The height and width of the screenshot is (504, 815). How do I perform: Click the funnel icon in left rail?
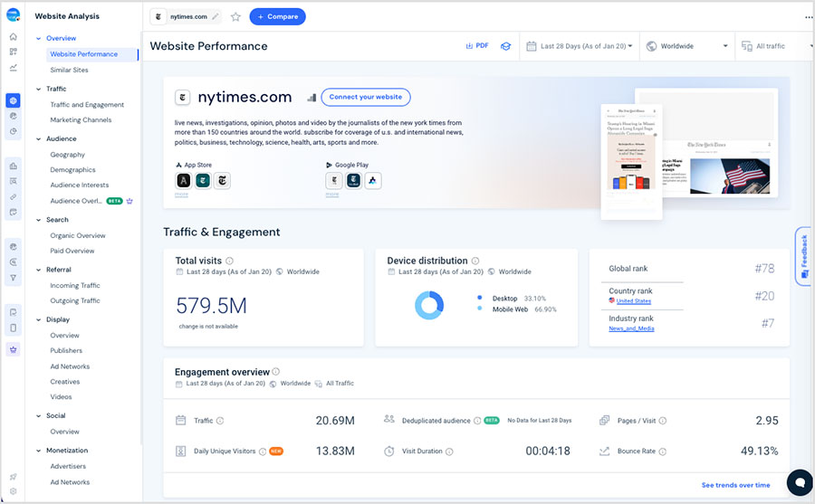(x=13, y=278)
